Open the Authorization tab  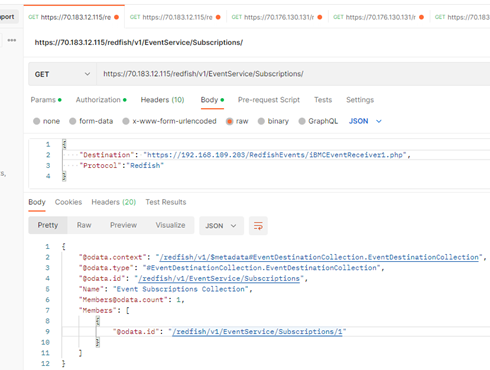[101, 100]
